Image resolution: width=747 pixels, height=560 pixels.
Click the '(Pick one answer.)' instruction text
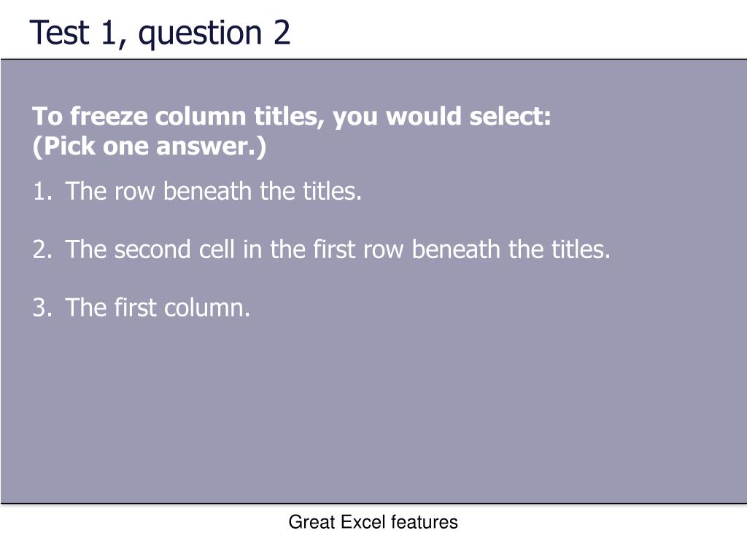tap(149, 146)
